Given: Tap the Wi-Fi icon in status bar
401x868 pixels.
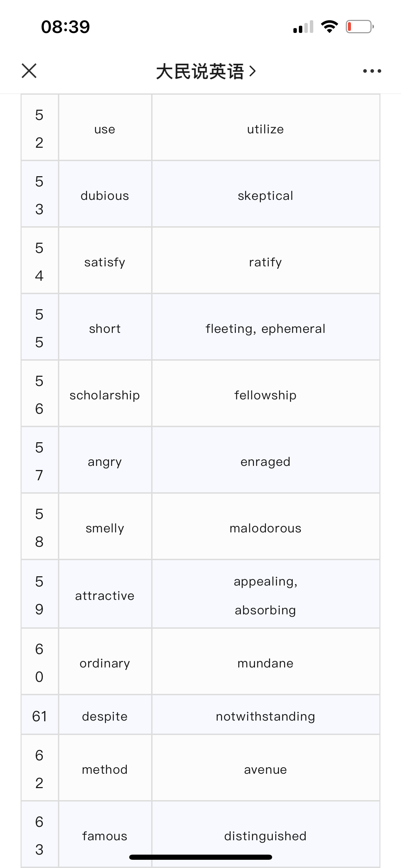Looking at the screenshot, I should point(329,27).
